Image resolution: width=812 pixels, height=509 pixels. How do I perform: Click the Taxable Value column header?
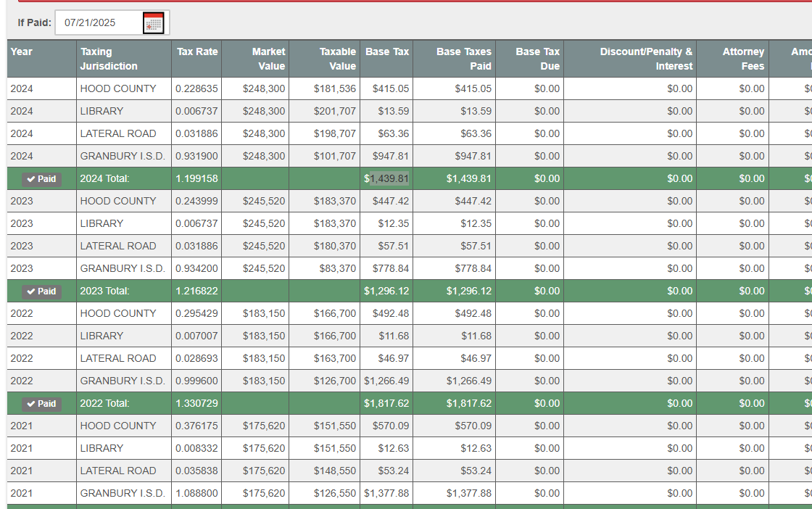[337, 59]
